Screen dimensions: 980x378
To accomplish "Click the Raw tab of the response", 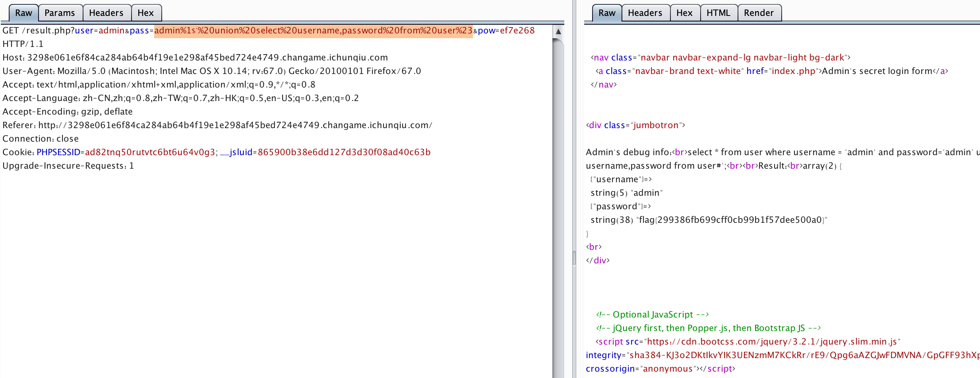I will coord(607,13).
